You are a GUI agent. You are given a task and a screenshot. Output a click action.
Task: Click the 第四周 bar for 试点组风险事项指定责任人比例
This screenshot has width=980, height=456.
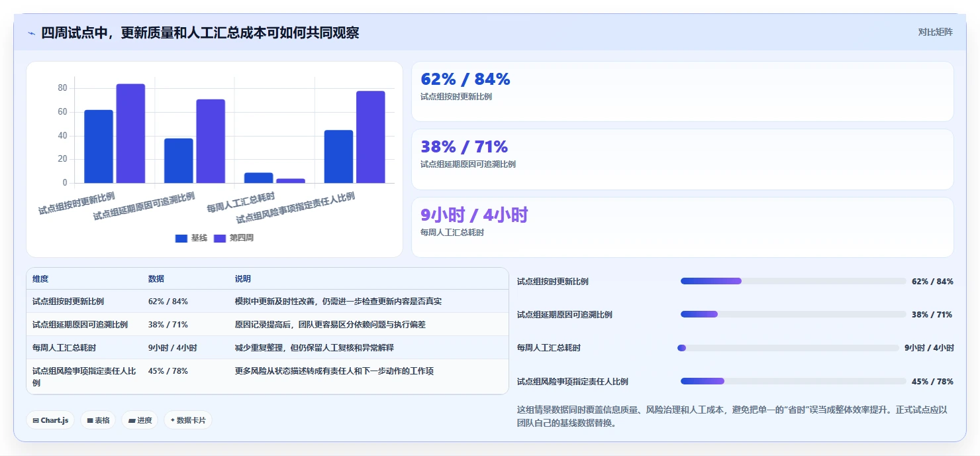[371, 137]
